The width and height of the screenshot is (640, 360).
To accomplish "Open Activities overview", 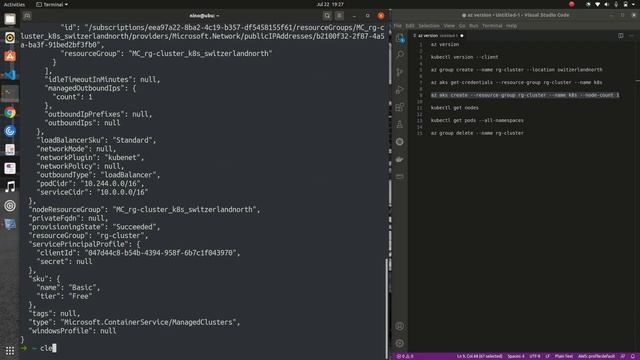I will (x=14, y=4).
